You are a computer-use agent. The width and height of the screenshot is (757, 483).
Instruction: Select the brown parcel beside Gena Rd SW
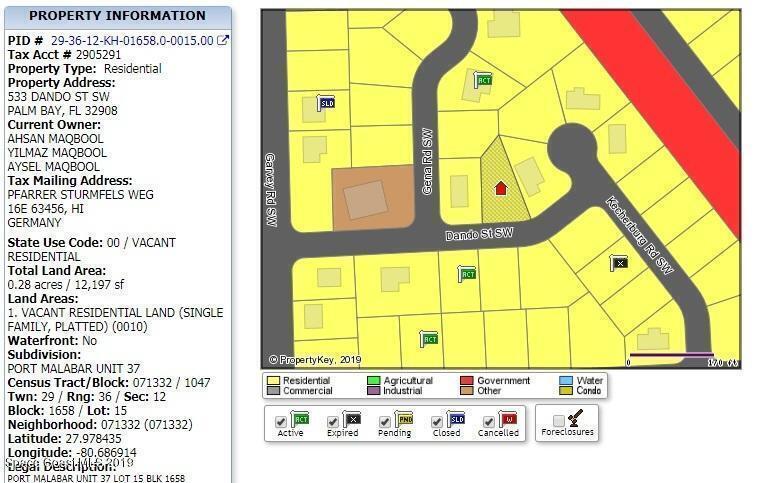point(372,198)
